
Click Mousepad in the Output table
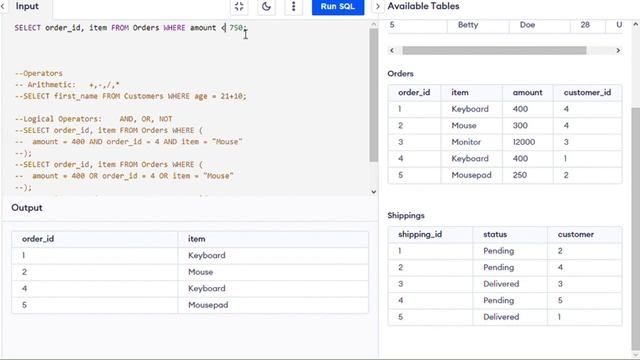[208, 305]
